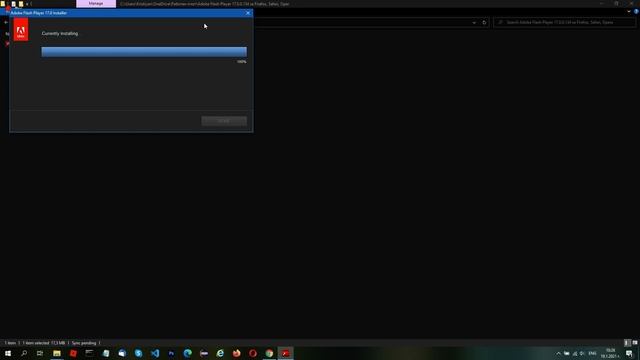
Task: Launch Microsoft Edge from the taskbar
Action: pos(188,353)
